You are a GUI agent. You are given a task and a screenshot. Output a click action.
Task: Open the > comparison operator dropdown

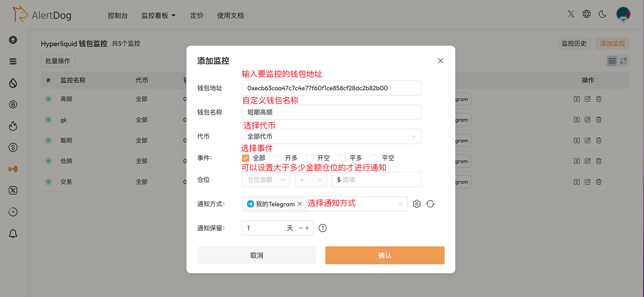311,180
